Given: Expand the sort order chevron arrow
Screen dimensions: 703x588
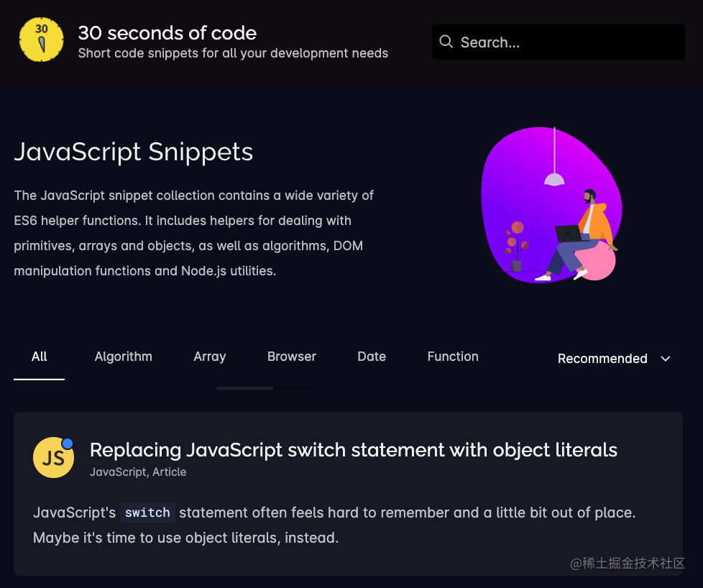Looking at the screenshot, I should (665, 359).
